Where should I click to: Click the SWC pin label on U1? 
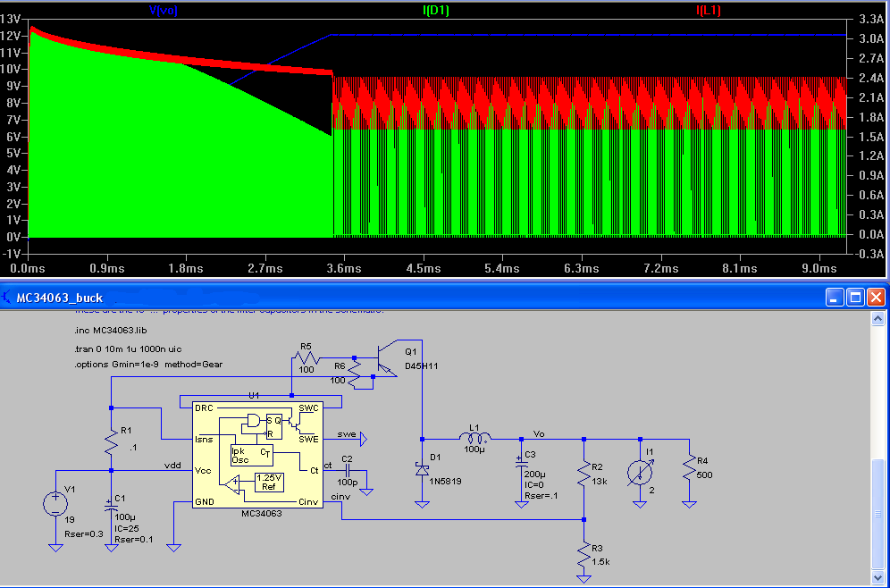[308, 407]
